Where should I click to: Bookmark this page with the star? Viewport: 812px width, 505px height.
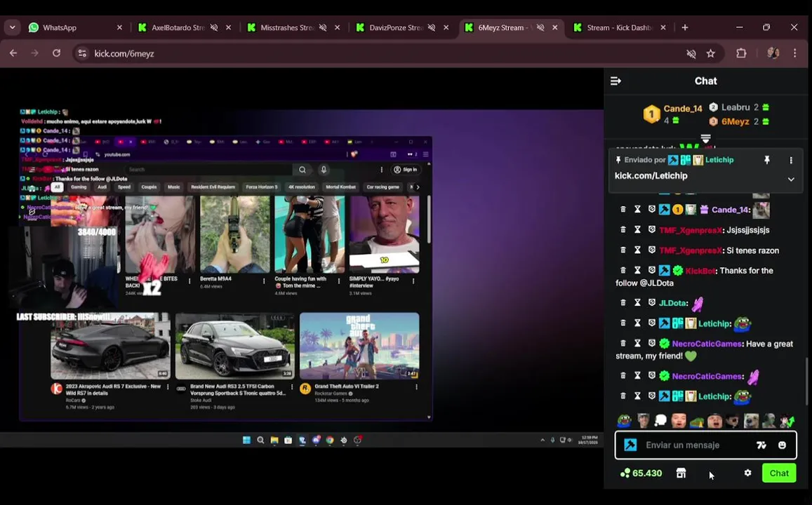click(711, 53)
